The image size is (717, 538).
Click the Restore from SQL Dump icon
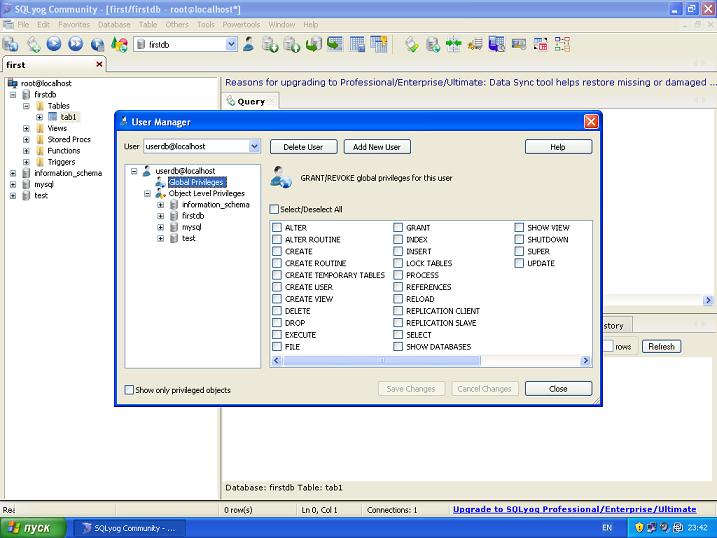(x=313, y=44)
